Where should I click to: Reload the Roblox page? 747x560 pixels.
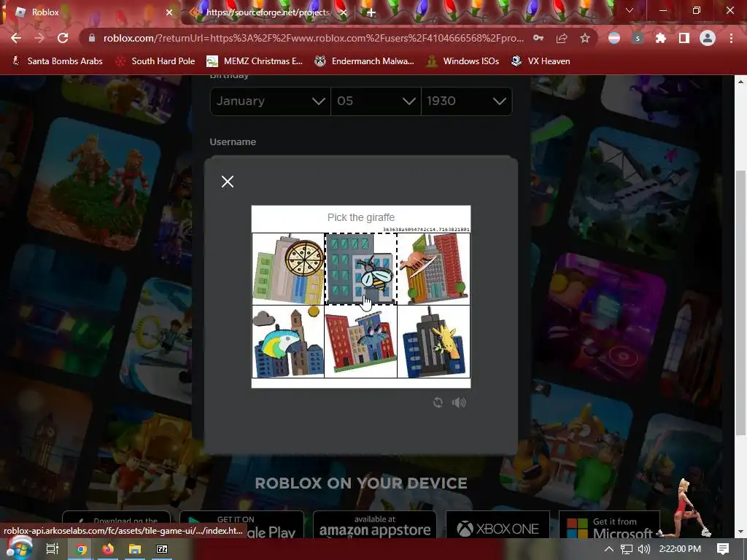pyautogui.click(x=63, y=38)
